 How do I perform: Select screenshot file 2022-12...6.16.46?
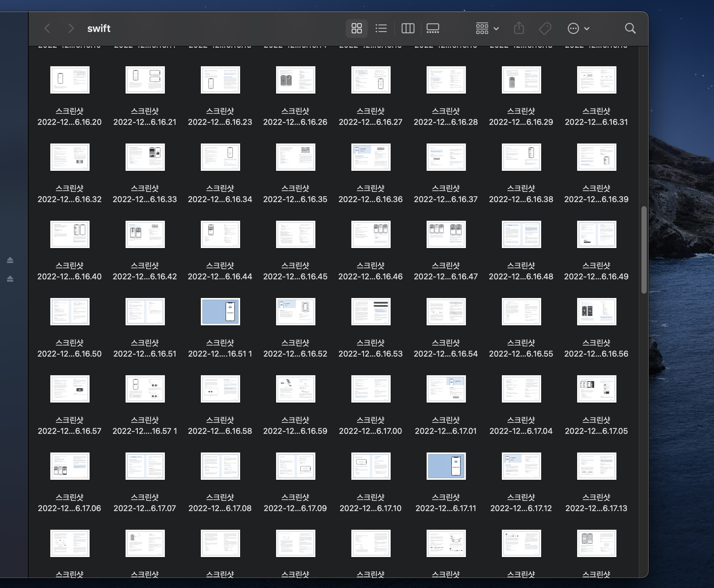(x=371, y=234)
